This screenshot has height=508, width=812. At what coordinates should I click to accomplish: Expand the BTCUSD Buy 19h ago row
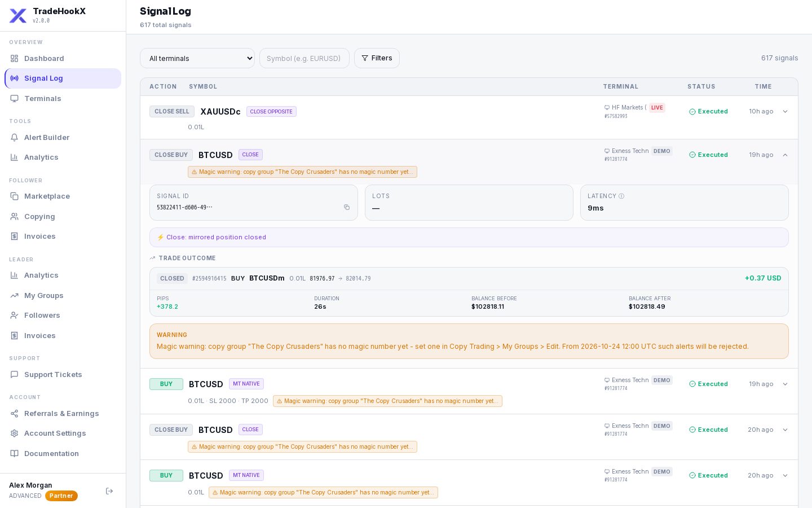785,384
